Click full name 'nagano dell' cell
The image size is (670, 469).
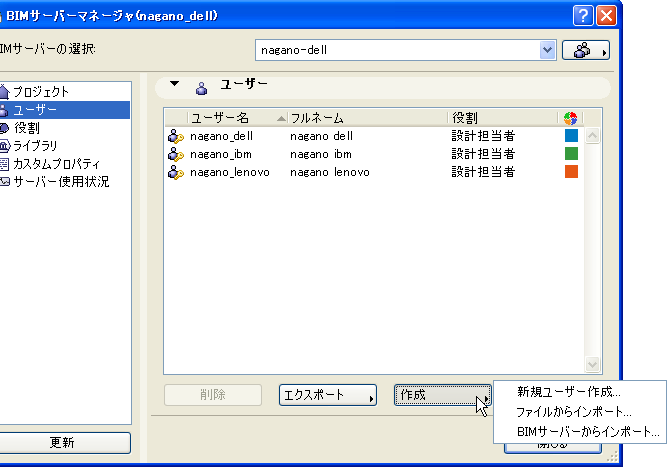pyautogui.click(x=321, y=136)
